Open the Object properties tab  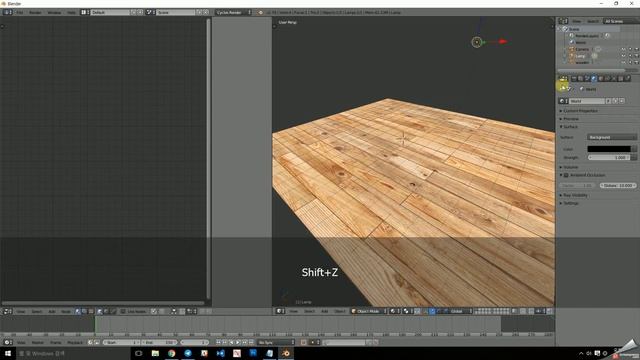[x=601, y=78]
